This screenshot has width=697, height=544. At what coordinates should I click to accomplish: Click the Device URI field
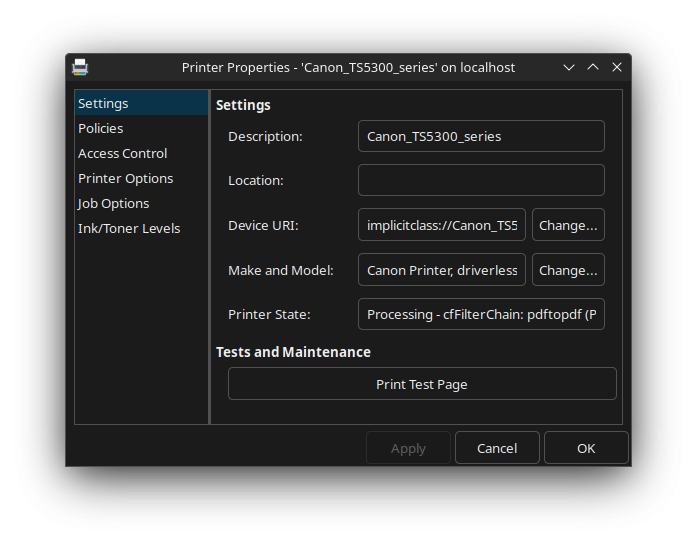pos(442,225)
